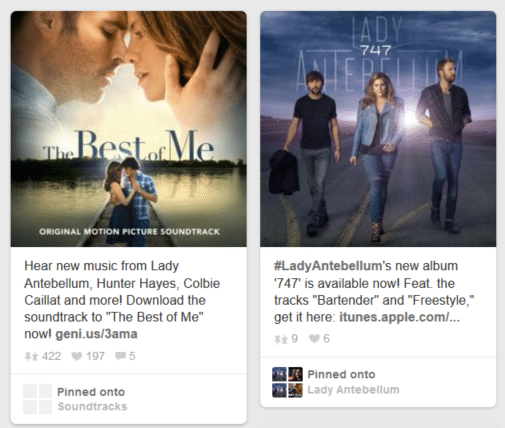Click the Hear new music description text
The width and height of the screenshot is (505, 428).
click(122, 300)
